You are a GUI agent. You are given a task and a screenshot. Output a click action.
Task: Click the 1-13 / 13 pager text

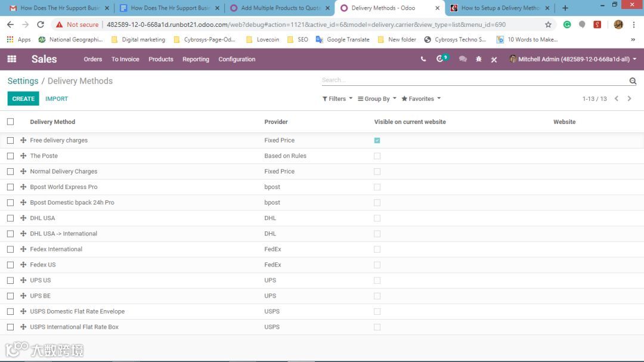click(595, 98)
